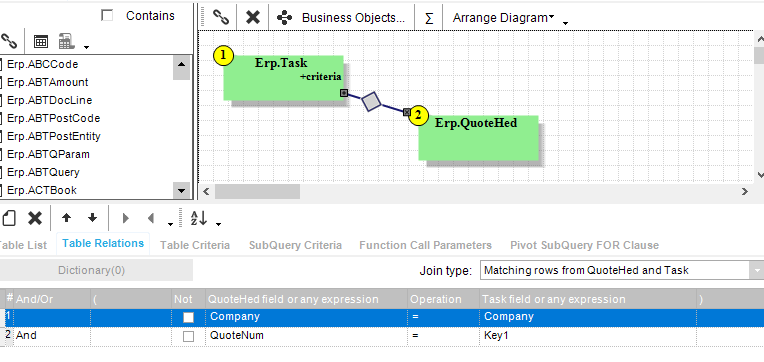Click the delete X icon in diagram toolbar
Screen dimensions: 764x362
click(253, 18)
